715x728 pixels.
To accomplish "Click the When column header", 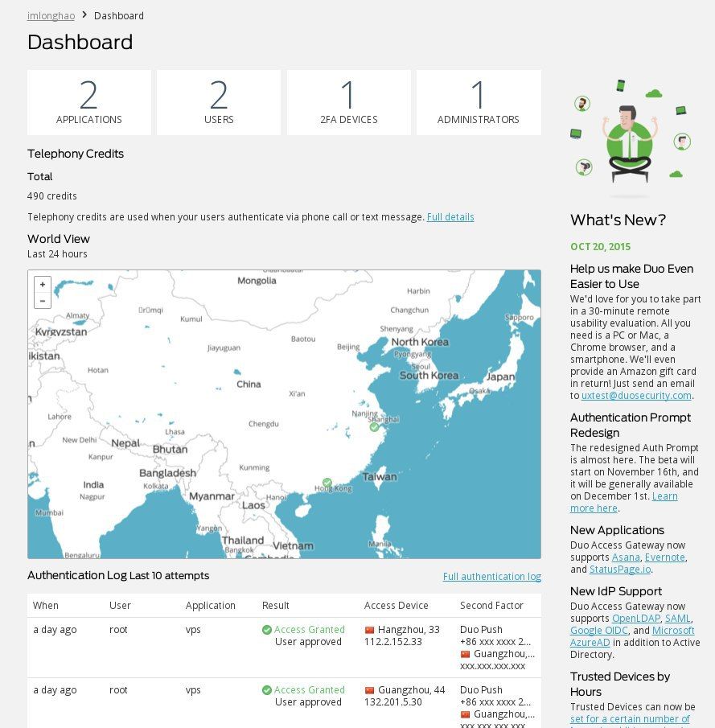I will point(46,606).
